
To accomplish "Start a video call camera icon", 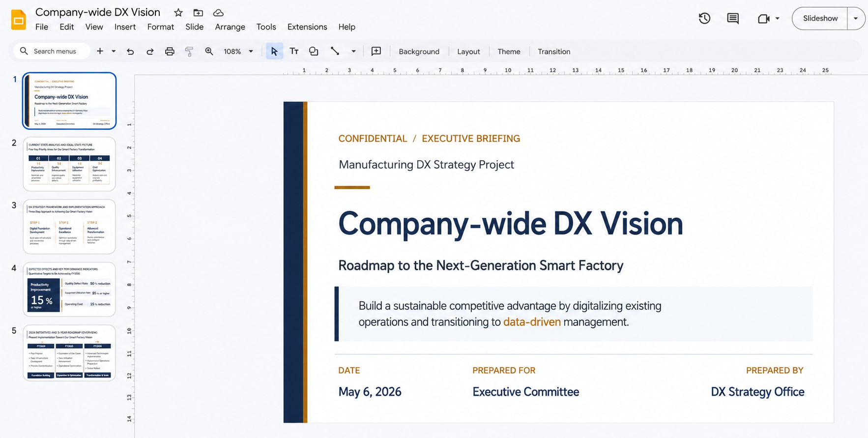I will (x=763, y=19).
